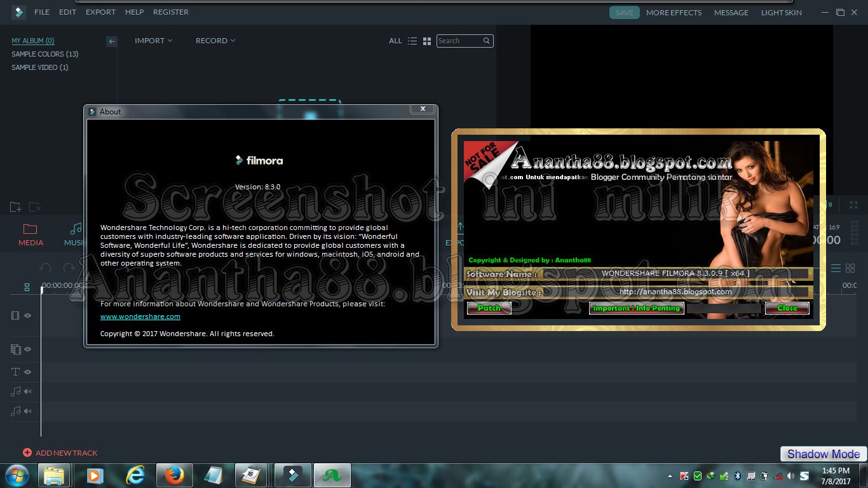Viewport: 868px width, 488px height.
Task: Open Firefox from the taskbar
Action: [x=174, y=475]
